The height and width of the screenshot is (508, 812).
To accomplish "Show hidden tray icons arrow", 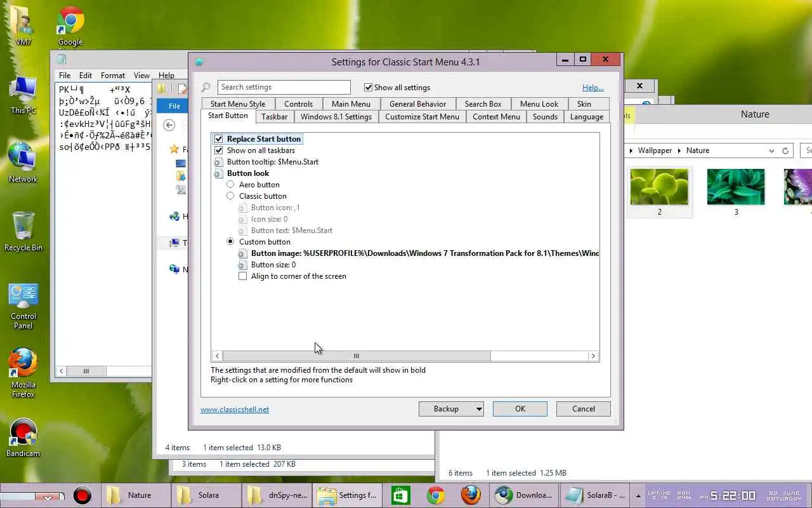I will [x=638, y=495].
